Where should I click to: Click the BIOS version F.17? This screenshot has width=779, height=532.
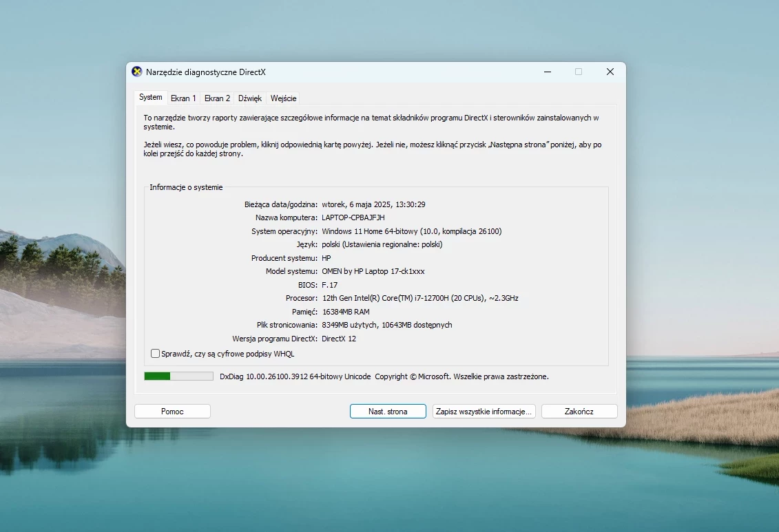[330, 285]
